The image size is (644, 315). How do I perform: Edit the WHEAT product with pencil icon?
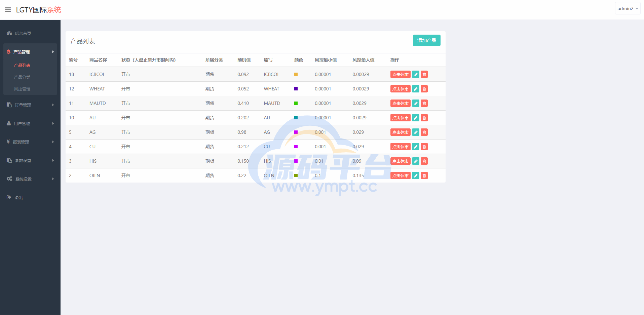tap(416, 89)
